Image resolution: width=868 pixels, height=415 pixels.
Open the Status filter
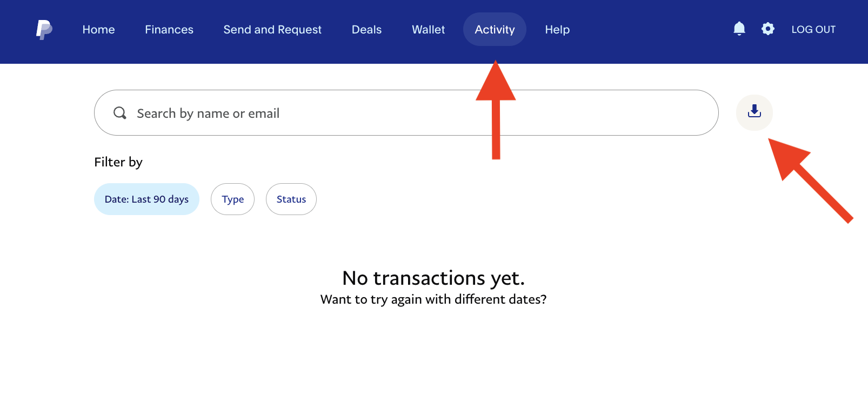pyautogui.click(x=291, y=199)
